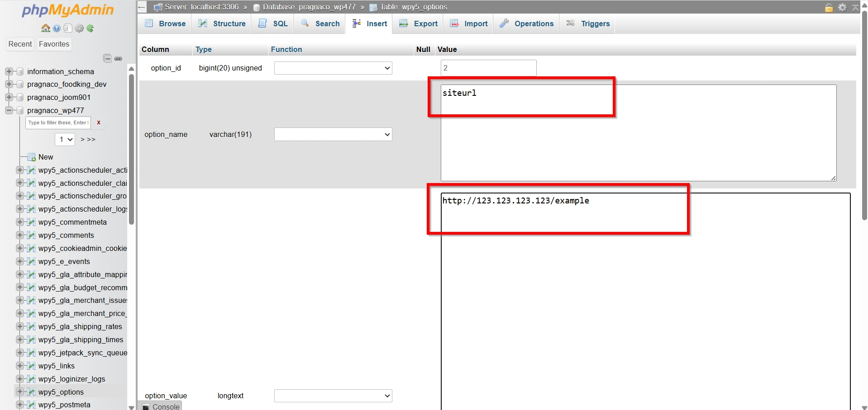Open the page number dropdown in sidebar
868x410 pixels.
pyautogui.click(x=65, y=139)
